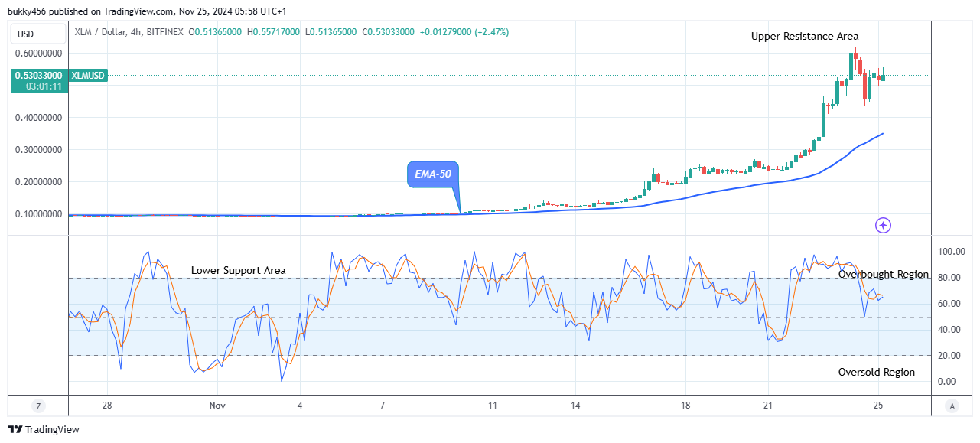This screenshot has width=980, height=443.
Task: Click the XLMUSD price label tag
Action: pos(88,76)
